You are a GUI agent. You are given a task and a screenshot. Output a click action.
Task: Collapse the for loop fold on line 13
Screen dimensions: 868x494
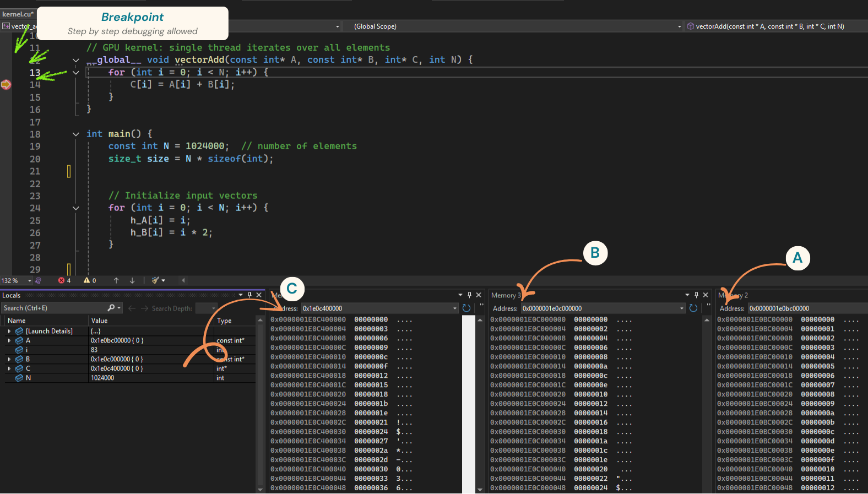pyautogui.click(x=76, y=73)
